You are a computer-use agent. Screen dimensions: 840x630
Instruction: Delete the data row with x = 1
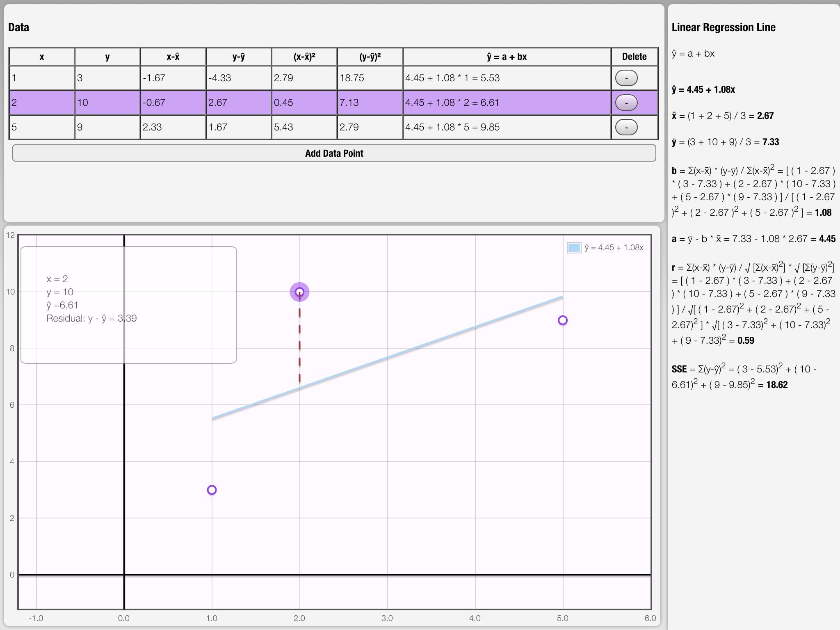pos(626,78)
